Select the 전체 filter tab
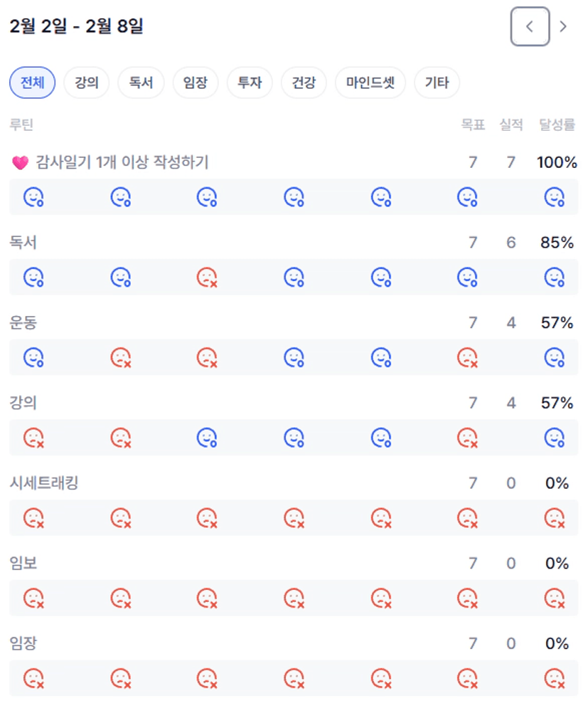Image resolution: width=588 pixels, height=718 pixels. pos(32,83)
